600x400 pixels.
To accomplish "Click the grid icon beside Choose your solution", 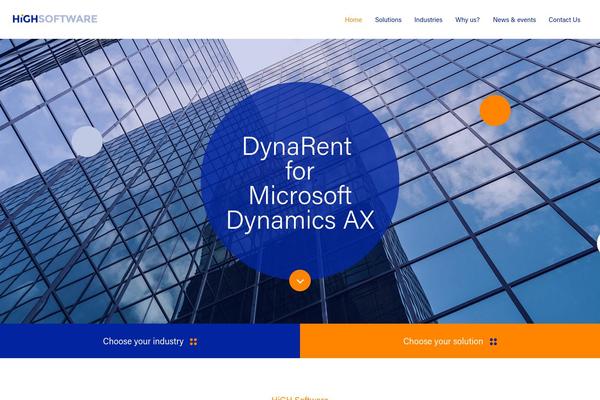I will [494, 341].
